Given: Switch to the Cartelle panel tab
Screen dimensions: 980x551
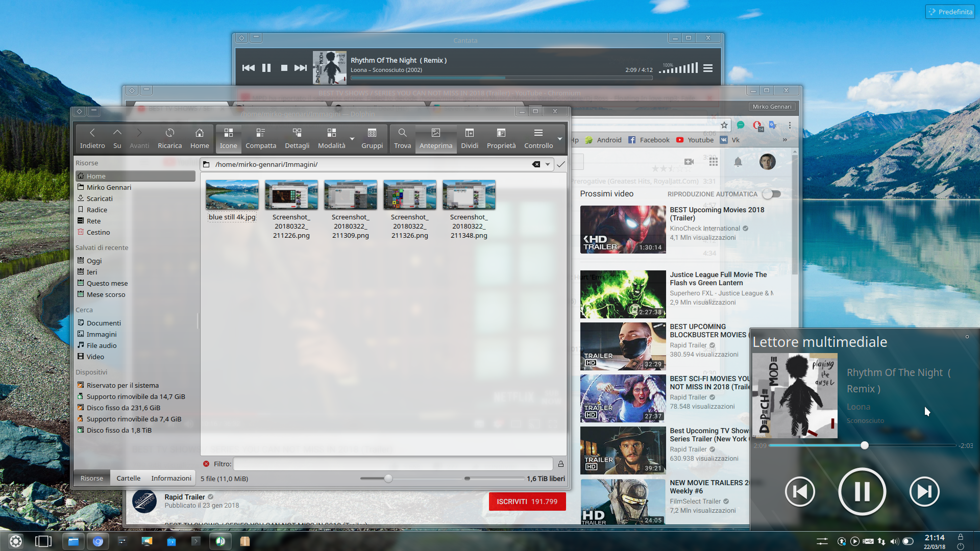Looking at the screenshot, I should click(x=129, y=478).
